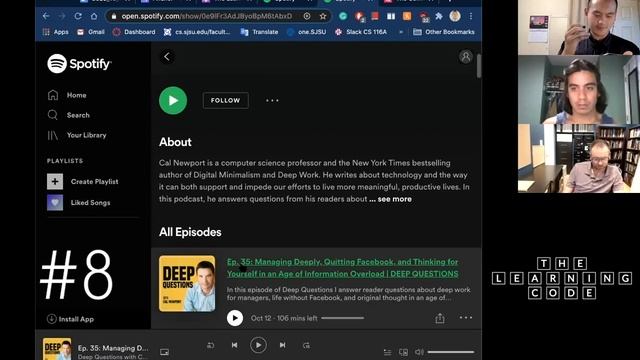Open Ep. 35 row three-dot options menu
Image resolution: width=640 pixels, height=360 pixels.
click(x=466, y=318)
